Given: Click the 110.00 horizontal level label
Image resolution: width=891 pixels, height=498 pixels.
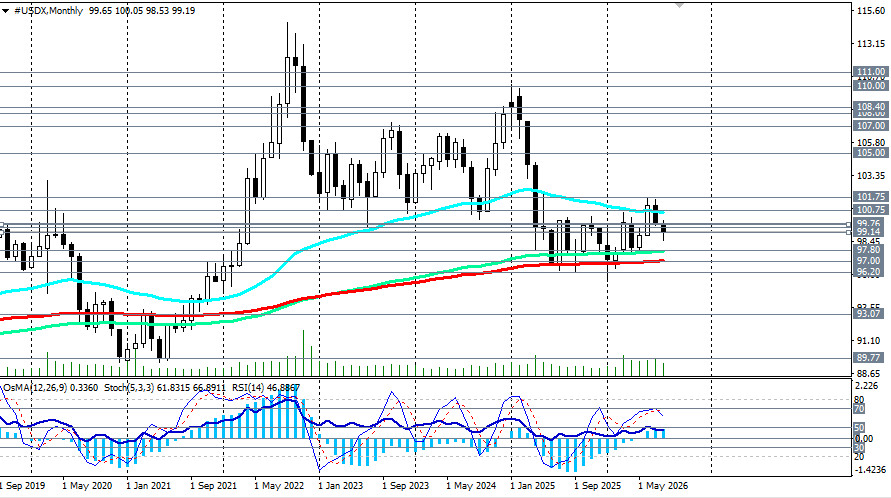Looking at the screenshot, I should pos(871,86).
